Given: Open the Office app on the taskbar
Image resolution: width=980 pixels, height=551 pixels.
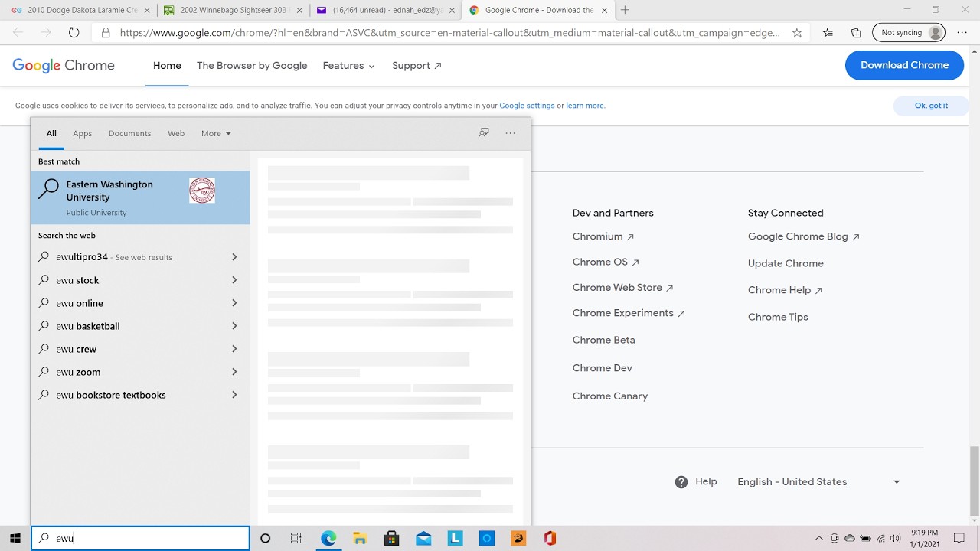Looking at the screenshot, I should click(x=549, y=538).
